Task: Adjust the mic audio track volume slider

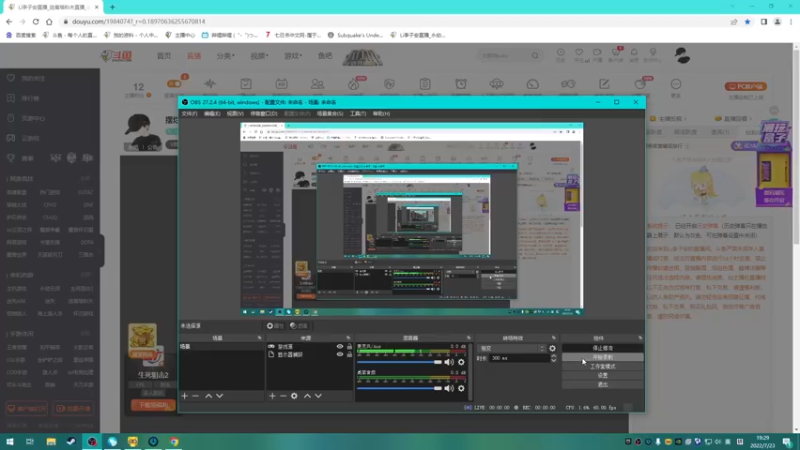Action: (399, 362)
